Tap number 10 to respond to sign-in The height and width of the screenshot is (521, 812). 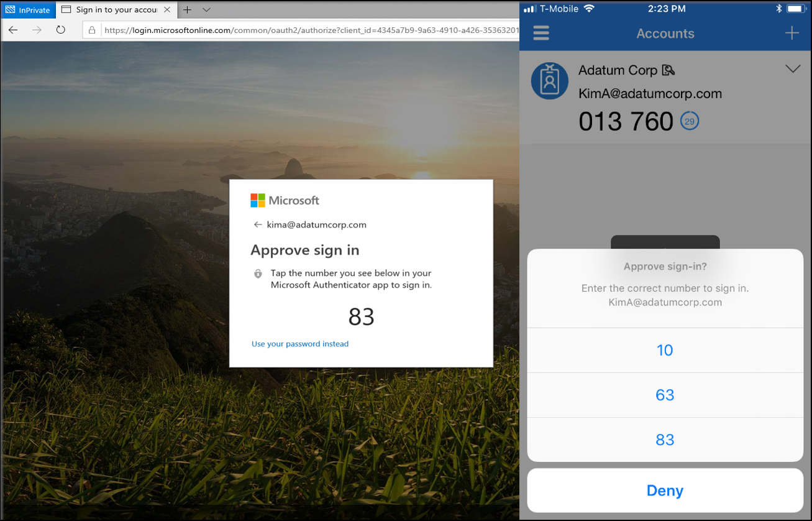tap(665, 350)
